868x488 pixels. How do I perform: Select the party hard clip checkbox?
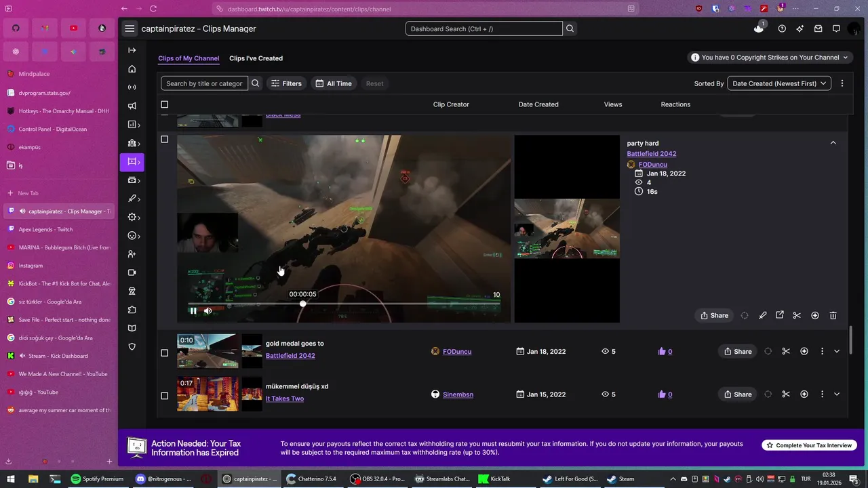164,139
